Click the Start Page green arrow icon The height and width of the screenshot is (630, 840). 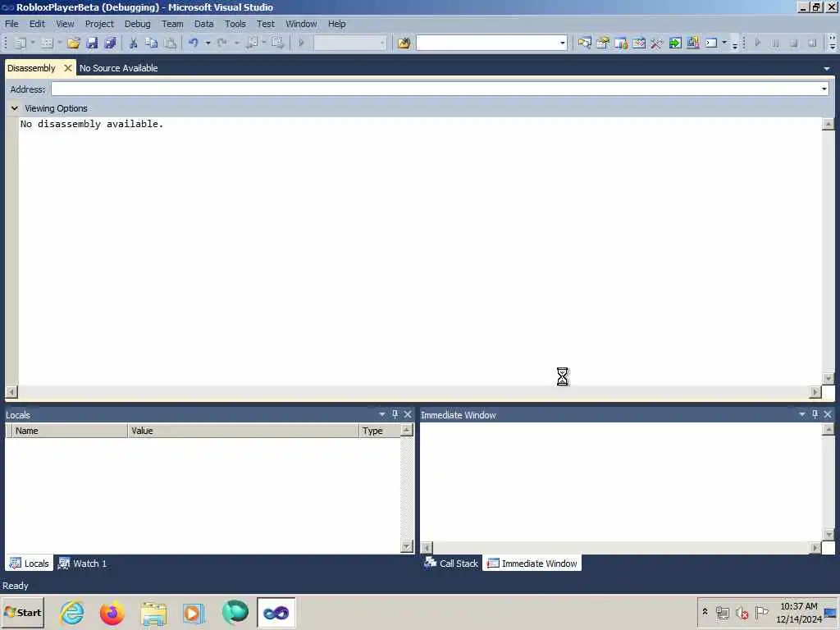coord(675,43)
